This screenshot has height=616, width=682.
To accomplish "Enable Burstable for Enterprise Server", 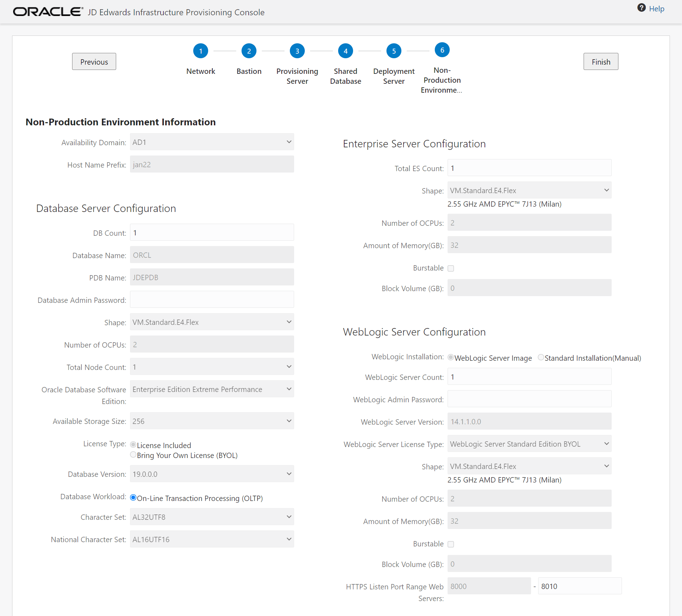I will point(451,268).
